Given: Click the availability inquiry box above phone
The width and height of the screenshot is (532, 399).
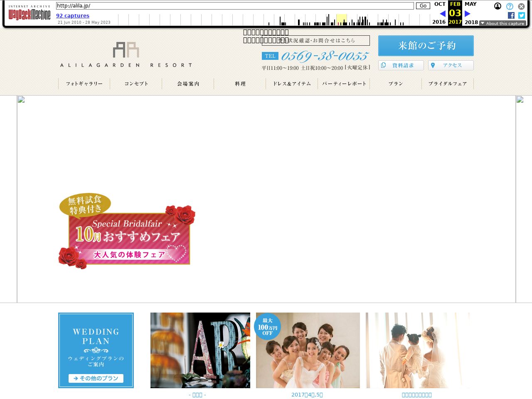Looking at the screenshot, I should click(x=316, y=40).
